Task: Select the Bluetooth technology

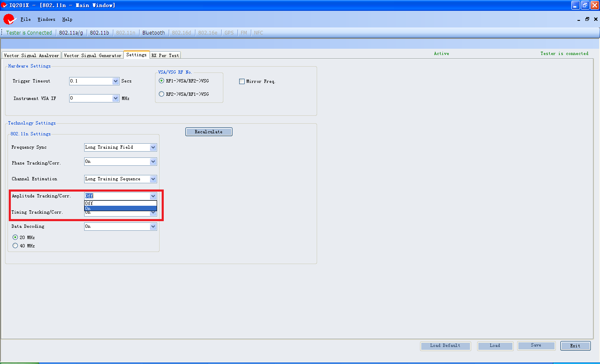Action: coord(153,32)
